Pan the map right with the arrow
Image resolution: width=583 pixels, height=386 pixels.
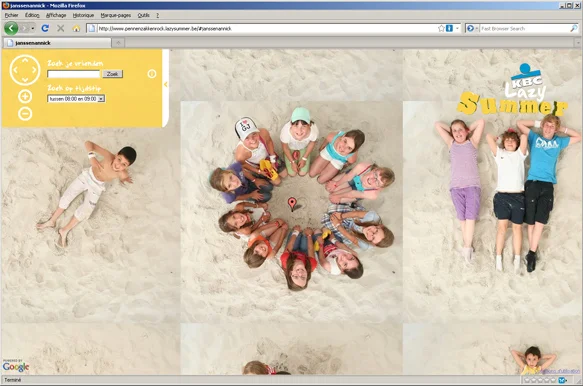point(34,70)
